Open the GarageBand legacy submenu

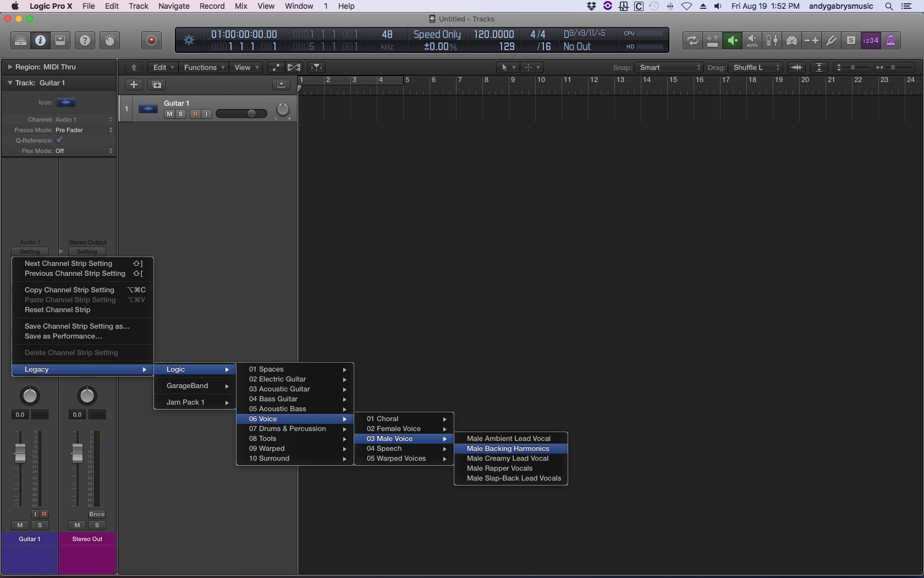click(x=195, y=386)
